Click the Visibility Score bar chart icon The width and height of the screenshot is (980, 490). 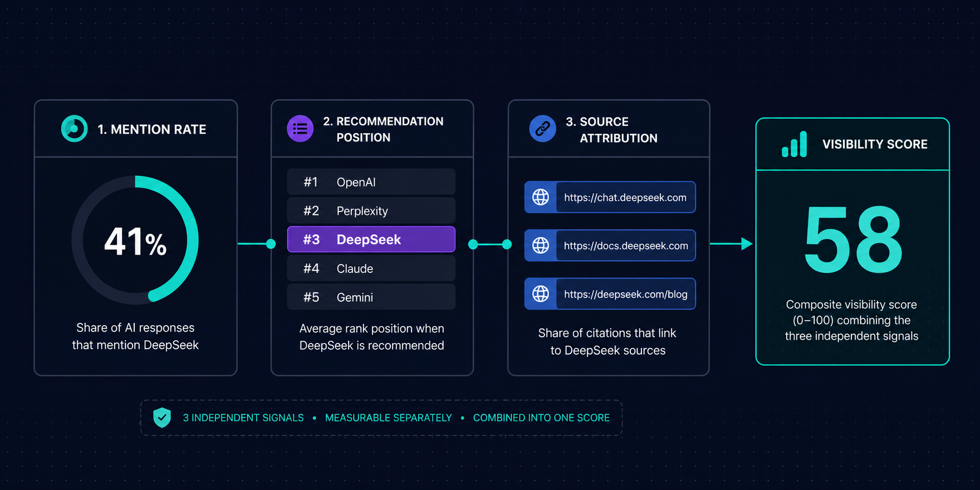click(794, 144)
